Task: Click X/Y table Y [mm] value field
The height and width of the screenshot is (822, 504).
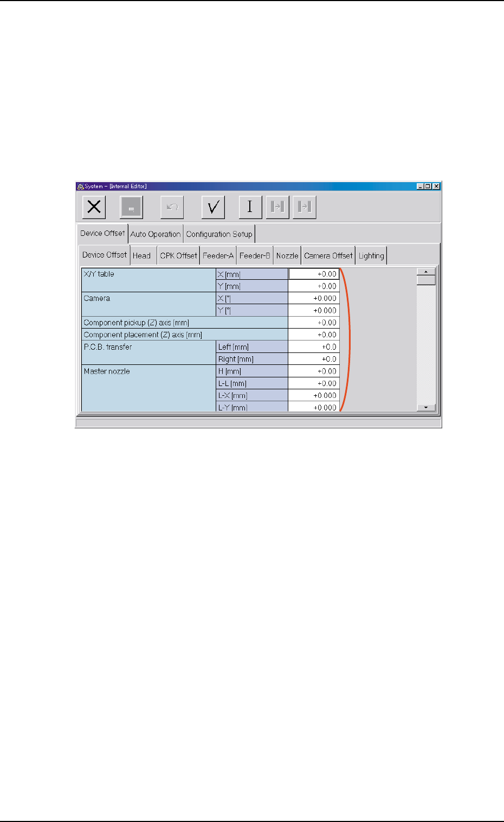Action: pos(314,286)
